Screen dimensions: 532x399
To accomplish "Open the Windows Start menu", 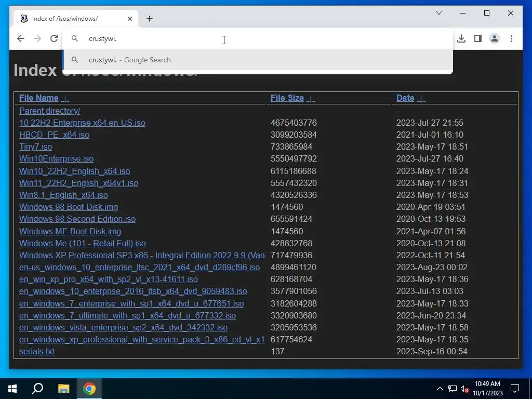I will click(12, 389).
